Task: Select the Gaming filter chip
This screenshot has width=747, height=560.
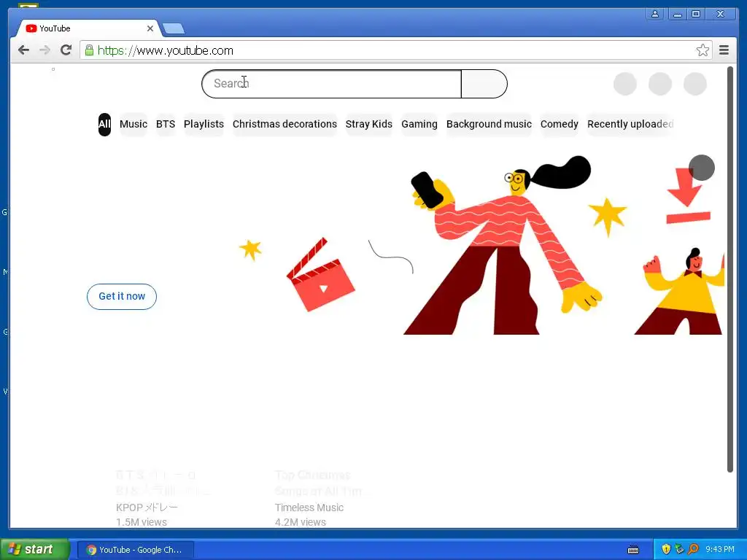Action: tap(419, 124)
